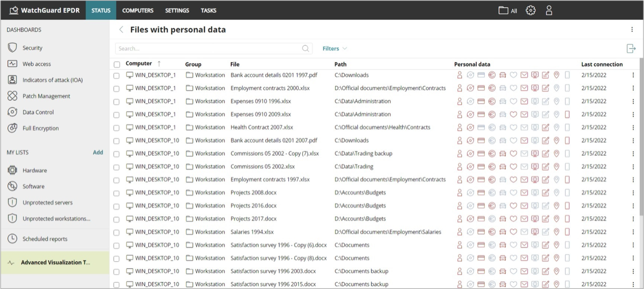Select checkbox for Salaries 1994.xlsx row

click(x=117, y=232)
